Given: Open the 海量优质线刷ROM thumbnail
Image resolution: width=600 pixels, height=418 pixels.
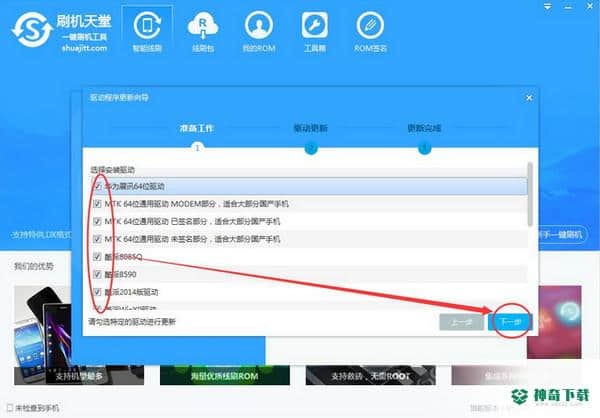Looking at the screenshot, I should point(225,376).
